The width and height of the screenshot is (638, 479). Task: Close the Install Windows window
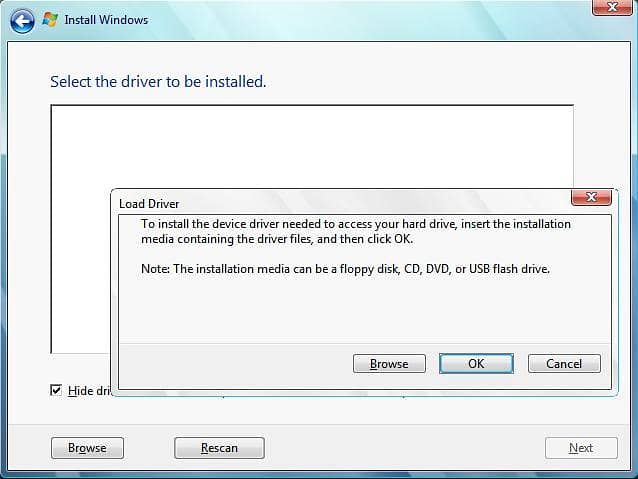(x=612, y=7)
